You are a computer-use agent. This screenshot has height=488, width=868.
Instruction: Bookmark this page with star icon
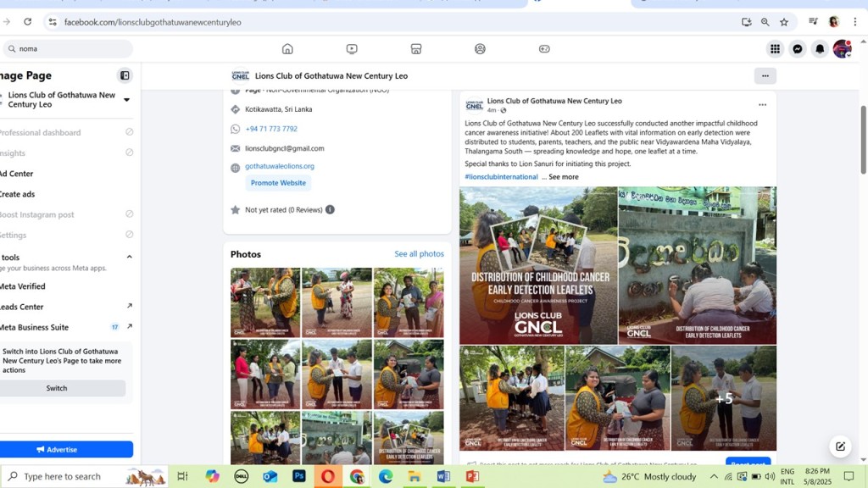[784, 22]
